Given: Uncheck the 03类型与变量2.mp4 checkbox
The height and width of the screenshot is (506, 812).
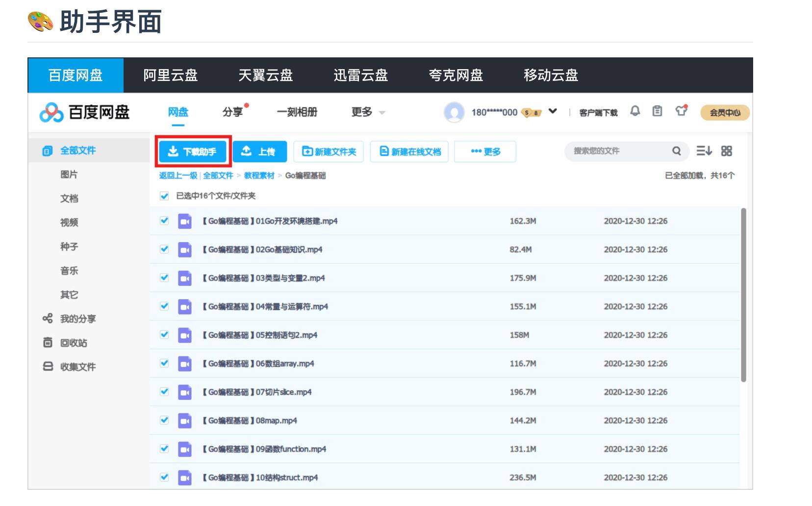Looking at the screenshot, I should [164, 278].
